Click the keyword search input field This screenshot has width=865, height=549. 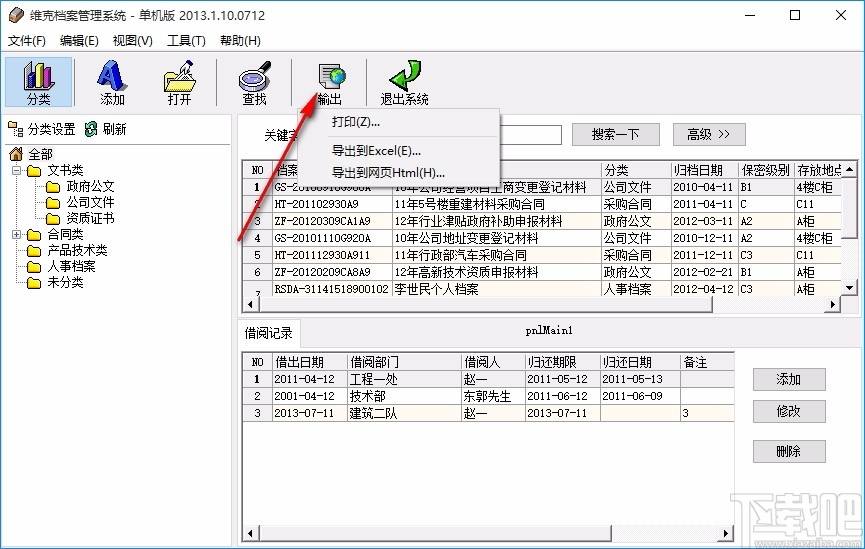pos(530,135)
